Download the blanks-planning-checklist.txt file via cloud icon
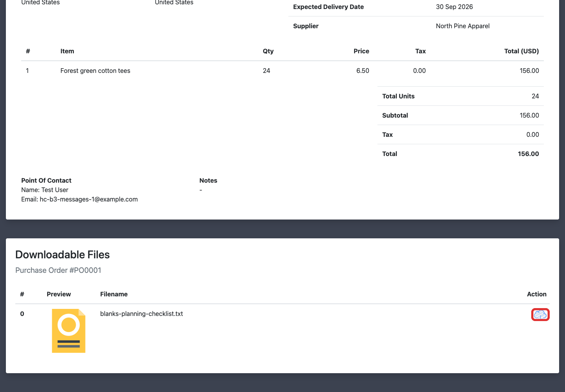 click(540, 314)
